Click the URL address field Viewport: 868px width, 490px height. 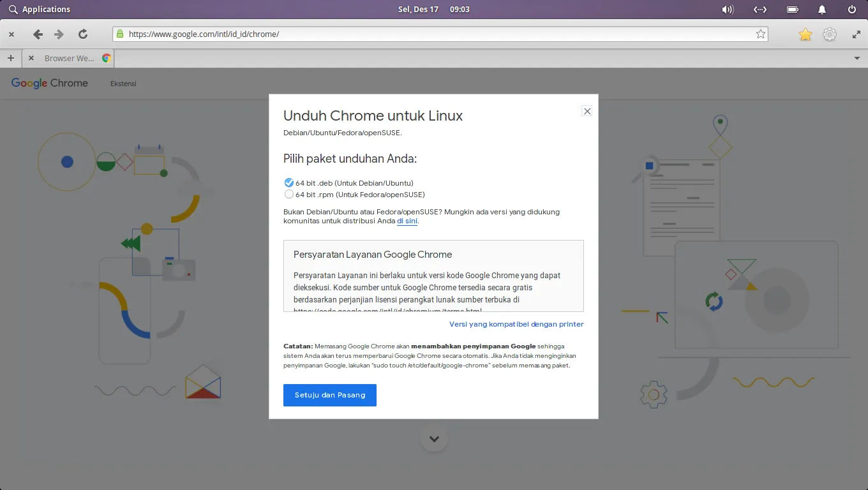coord(440,34)
